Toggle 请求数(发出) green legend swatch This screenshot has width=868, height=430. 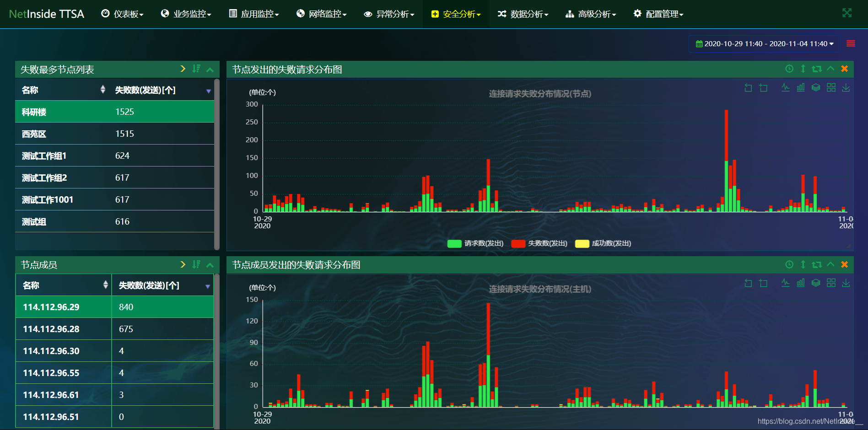pyautogui.click(x=454, y=243)
